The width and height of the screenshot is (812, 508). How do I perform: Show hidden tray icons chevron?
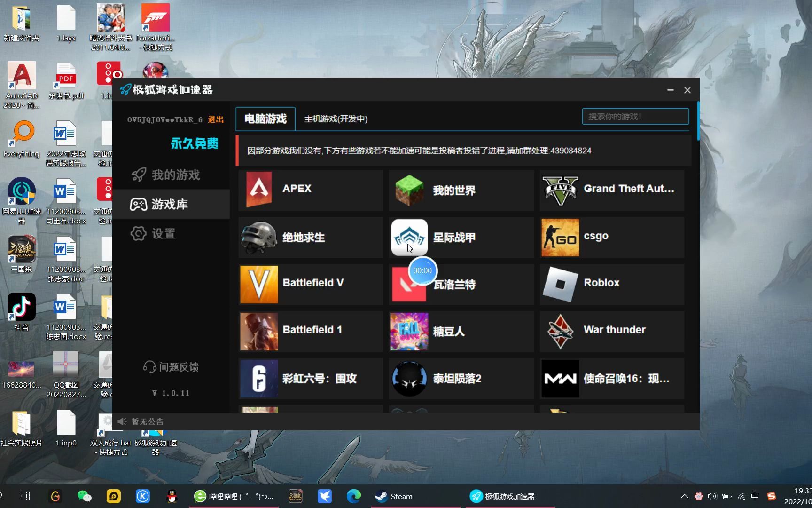pyautogui.click(x=685, y=496)
